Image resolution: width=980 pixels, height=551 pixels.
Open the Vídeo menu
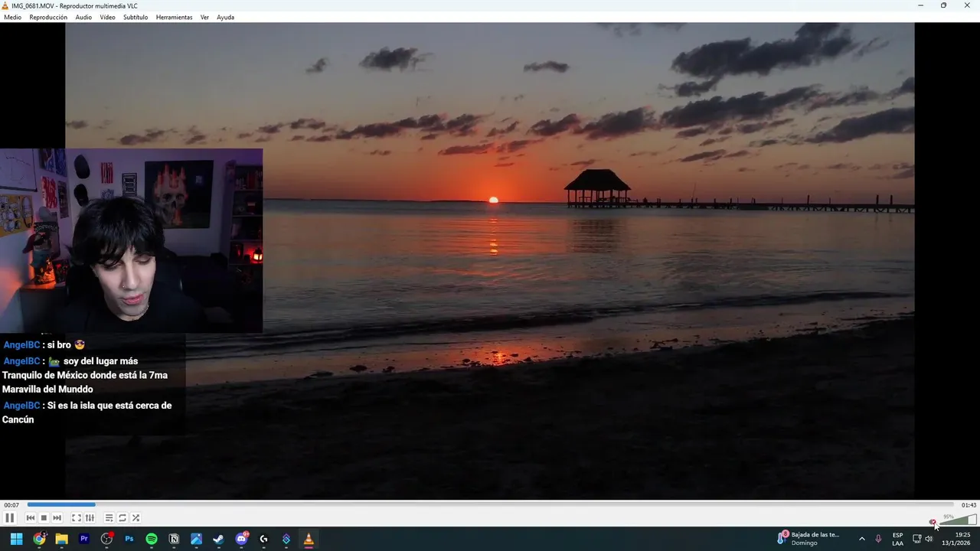pos(107,17)
